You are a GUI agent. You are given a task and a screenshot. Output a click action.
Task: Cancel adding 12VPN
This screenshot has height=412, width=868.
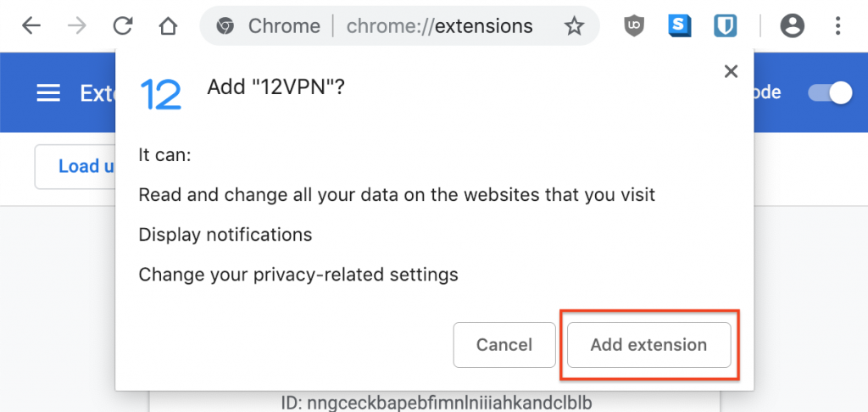pyautogui.click(x=504, y=345)
